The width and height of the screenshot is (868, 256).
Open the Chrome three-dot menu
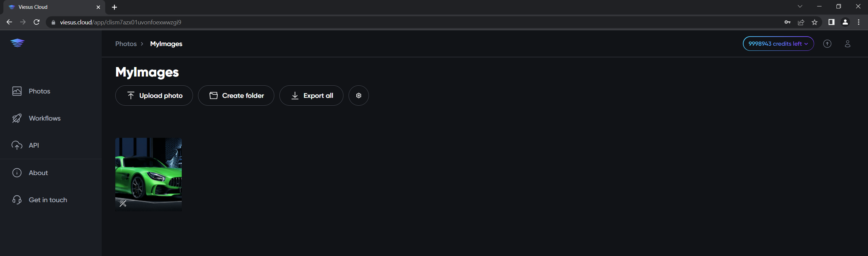pyautogui.click(x=859, y=22)
